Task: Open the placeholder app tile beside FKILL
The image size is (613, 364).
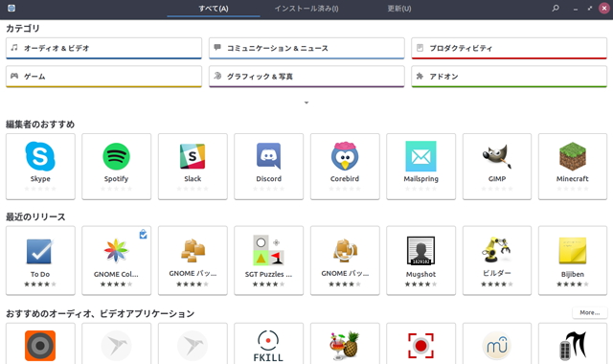Action: 193,344
